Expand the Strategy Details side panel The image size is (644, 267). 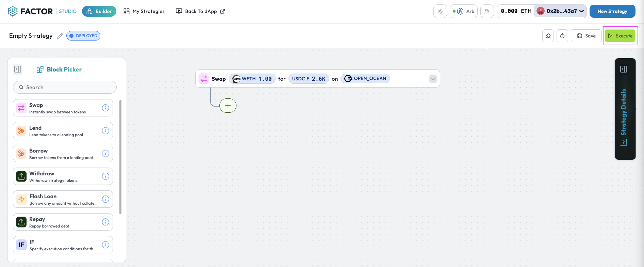click(x=624, y=69)
